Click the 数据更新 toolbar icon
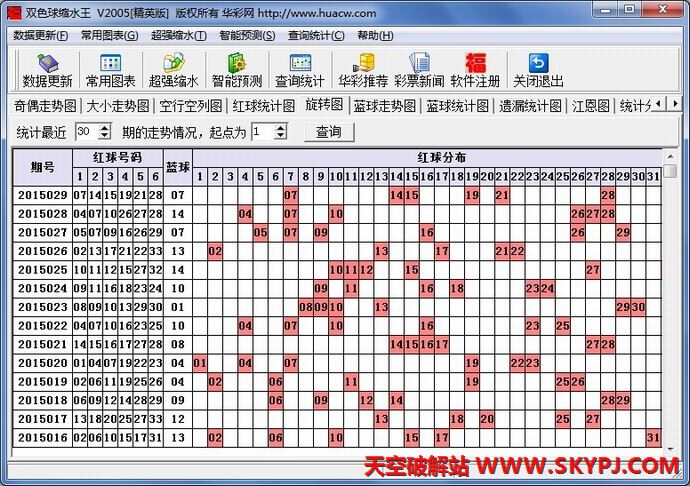The height and width of the screenshot is (486, 690). tap(47, 70)
